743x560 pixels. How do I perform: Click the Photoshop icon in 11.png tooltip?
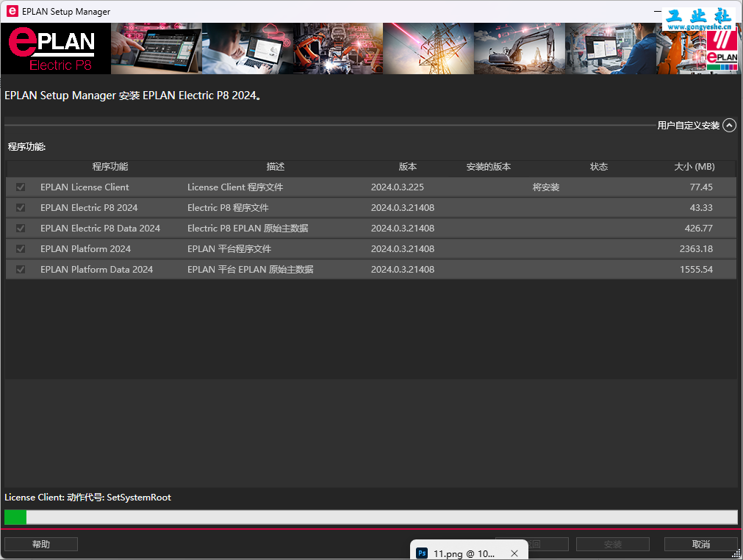[x=422, y=553]
